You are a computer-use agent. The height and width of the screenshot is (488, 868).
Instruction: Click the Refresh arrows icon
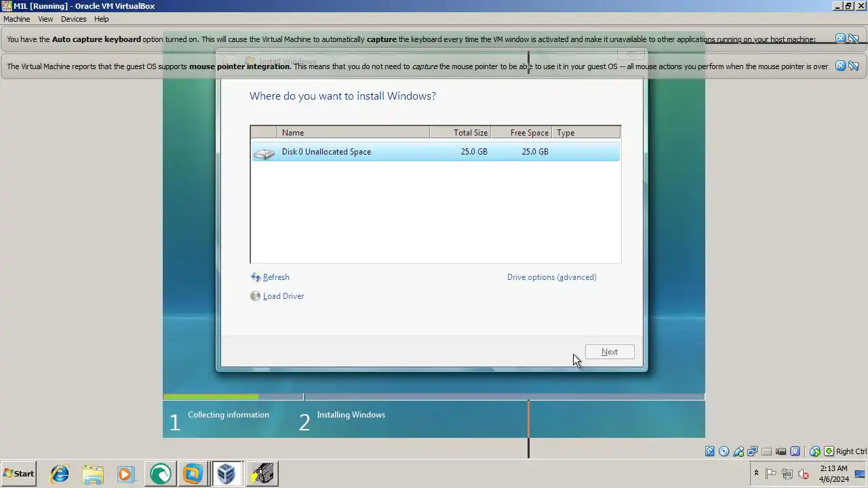click(256, 277)
